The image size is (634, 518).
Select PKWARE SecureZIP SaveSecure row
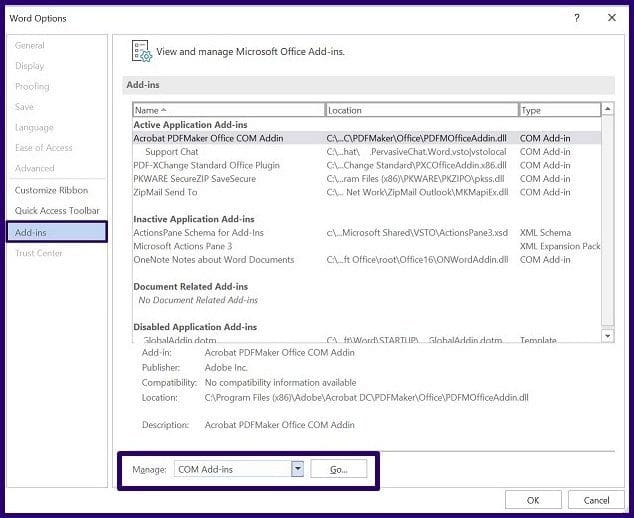coord(367,179)
